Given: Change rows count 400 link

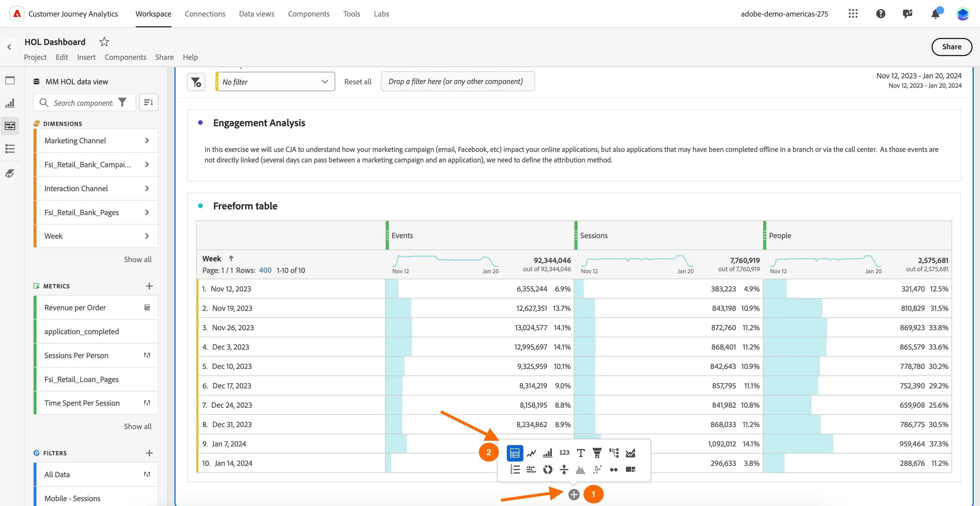Looking at the screenshot, I should click(x=265, y=270).
